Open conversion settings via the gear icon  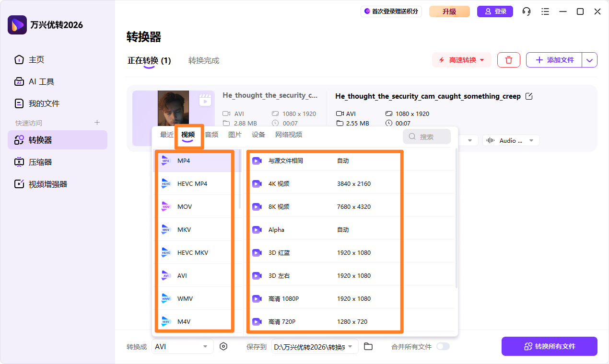coord(223,346)
